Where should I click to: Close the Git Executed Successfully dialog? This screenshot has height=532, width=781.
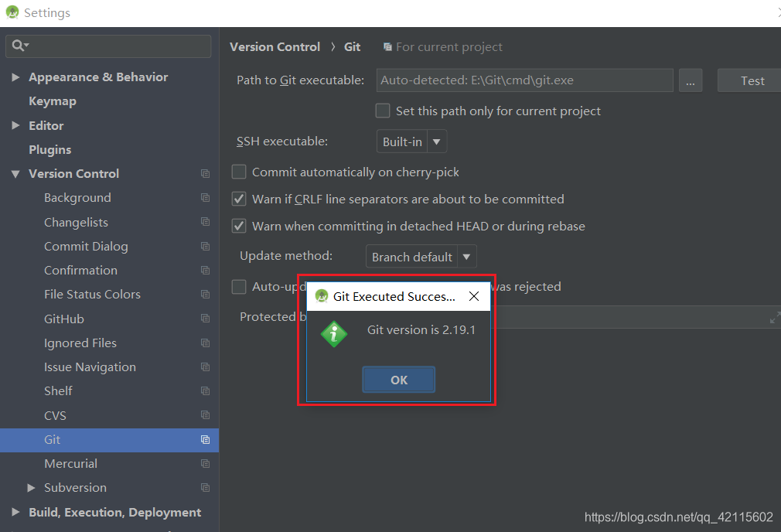coord(474,296)
